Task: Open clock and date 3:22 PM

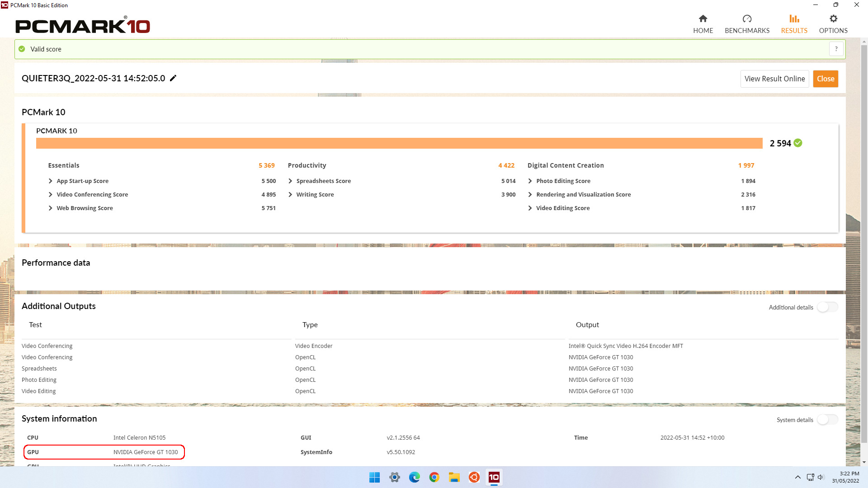Action: (x=845, y=477)
